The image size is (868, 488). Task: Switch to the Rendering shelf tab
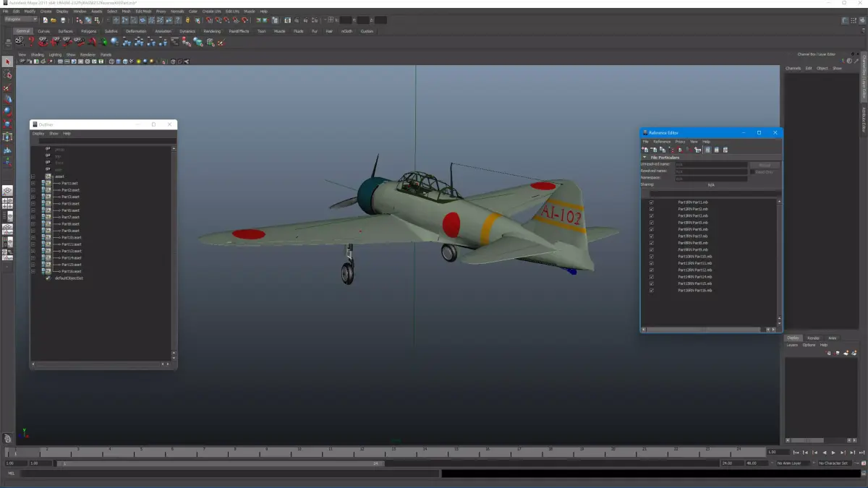pos(212,31)
